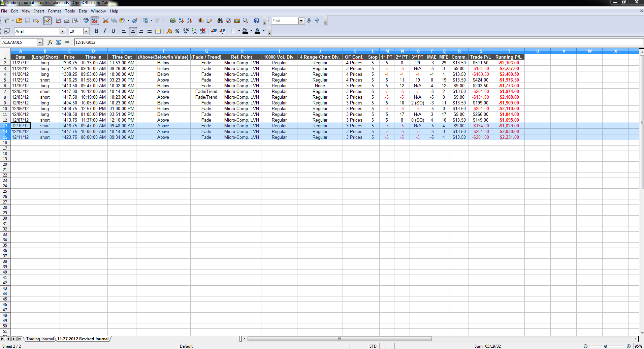This screenshot has width=644, height=349.
Task: Open the Format menu
Action: [55, 11]
